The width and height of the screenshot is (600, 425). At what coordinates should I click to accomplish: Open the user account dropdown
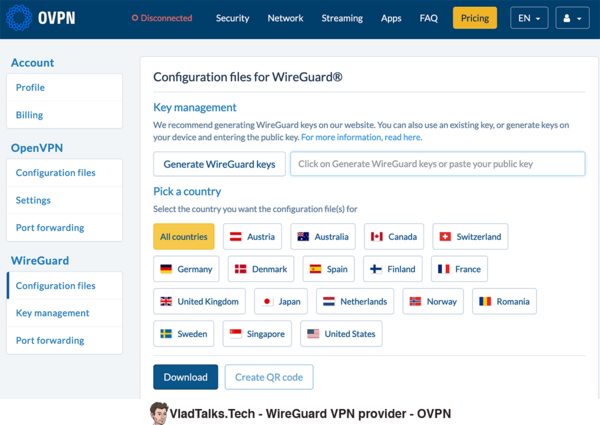(572, 18)
